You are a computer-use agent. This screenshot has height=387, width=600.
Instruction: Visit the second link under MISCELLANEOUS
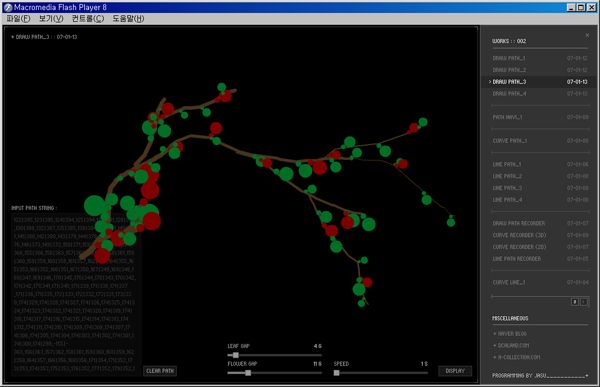[511, 345]
